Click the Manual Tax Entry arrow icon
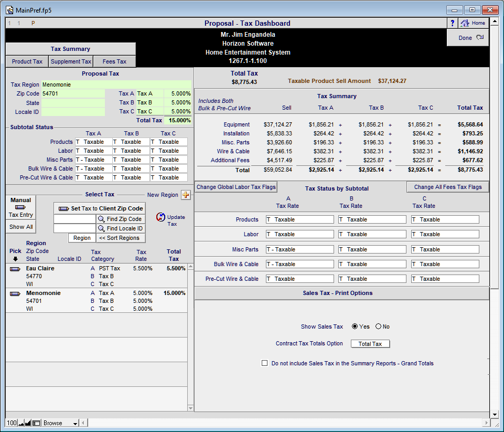This screenshot has width=504, height=432. pos(20,207)
